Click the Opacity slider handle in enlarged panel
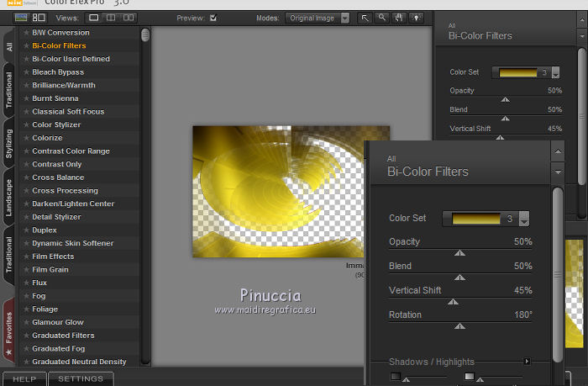588x386 pixels. click(459, 253)
